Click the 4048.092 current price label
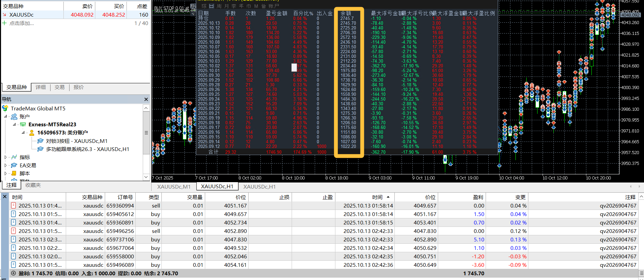 630,15
